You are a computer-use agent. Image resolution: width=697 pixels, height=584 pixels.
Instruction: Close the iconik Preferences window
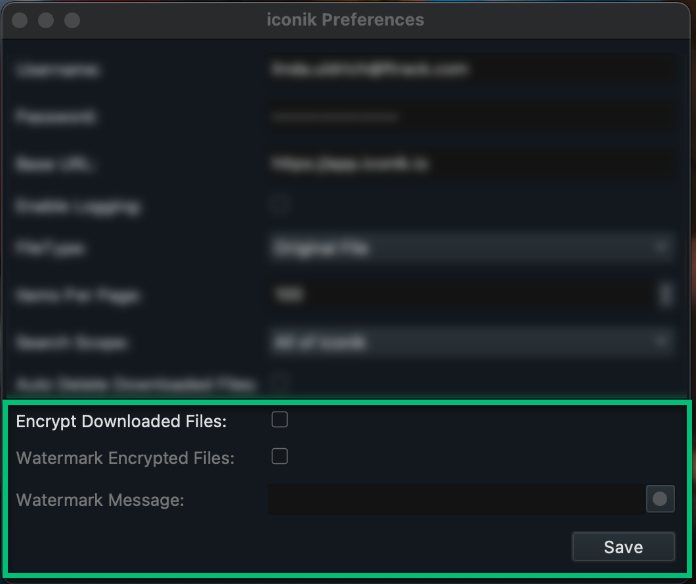(20, 20)
